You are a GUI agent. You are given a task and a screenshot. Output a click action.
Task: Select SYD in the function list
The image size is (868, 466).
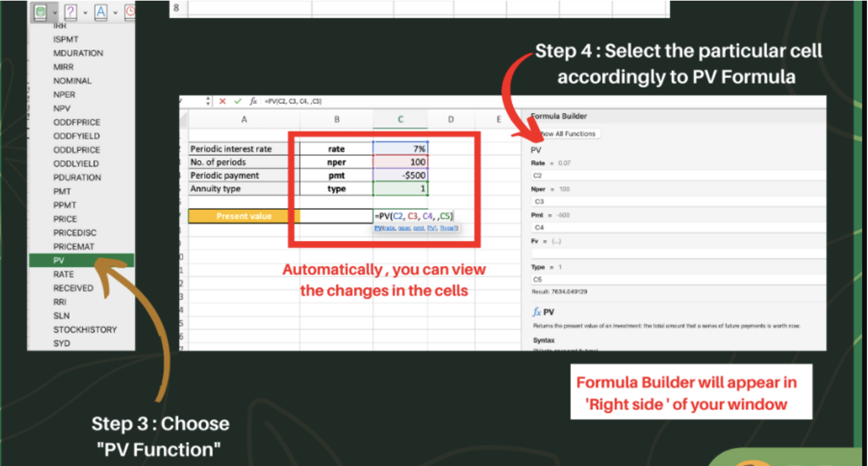[62, 343]
